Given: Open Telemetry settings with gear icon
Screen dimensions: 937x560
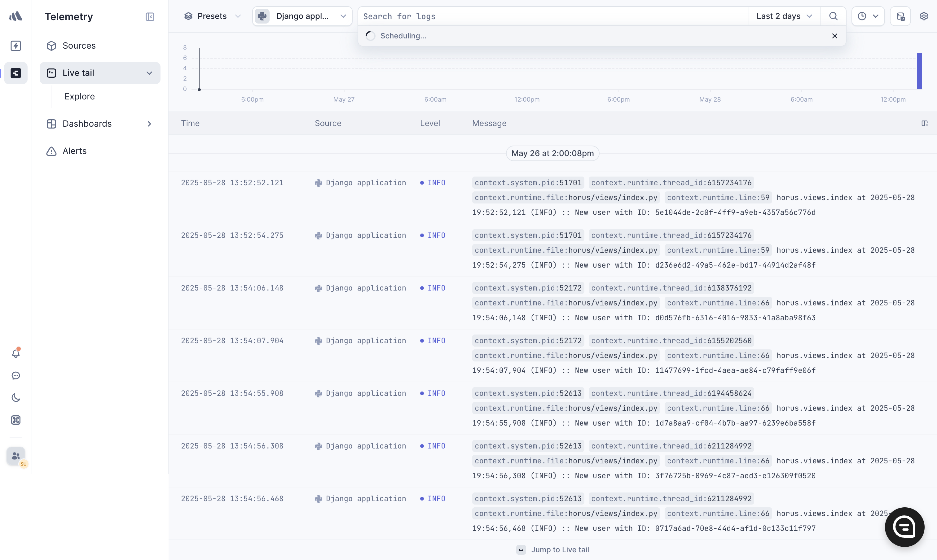Looking at the screenshot, I should click(924, 16).
